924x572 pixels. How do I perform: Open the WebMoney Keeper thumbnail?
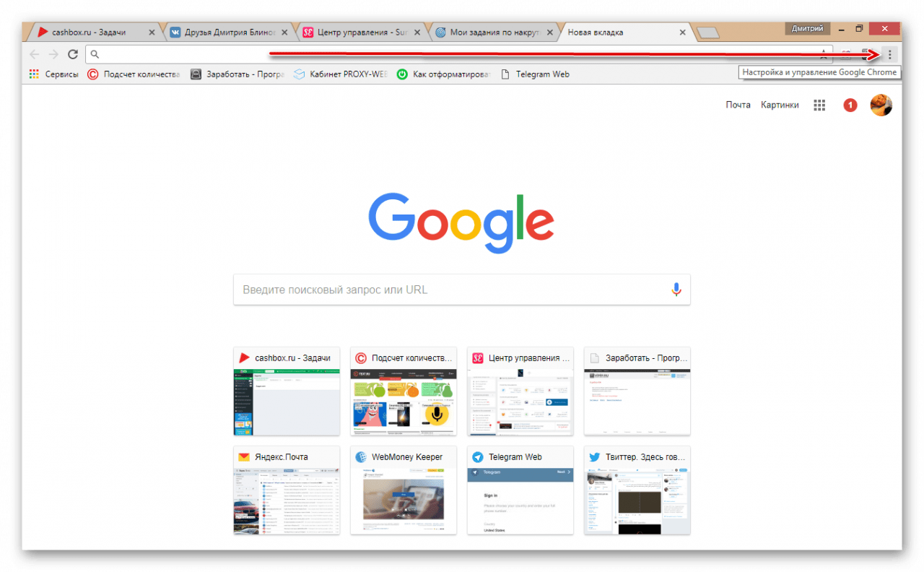click(404, 490)
